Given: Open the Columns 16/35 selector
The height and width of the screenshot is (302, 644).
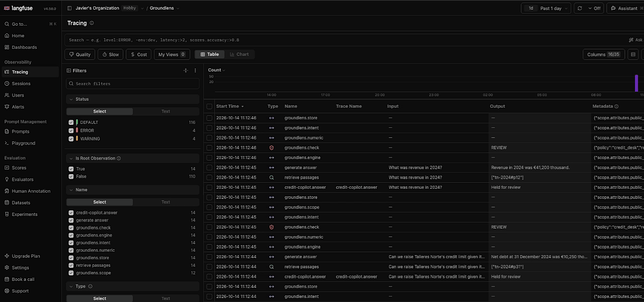Looking at the screenshot, I should (603, 54).
